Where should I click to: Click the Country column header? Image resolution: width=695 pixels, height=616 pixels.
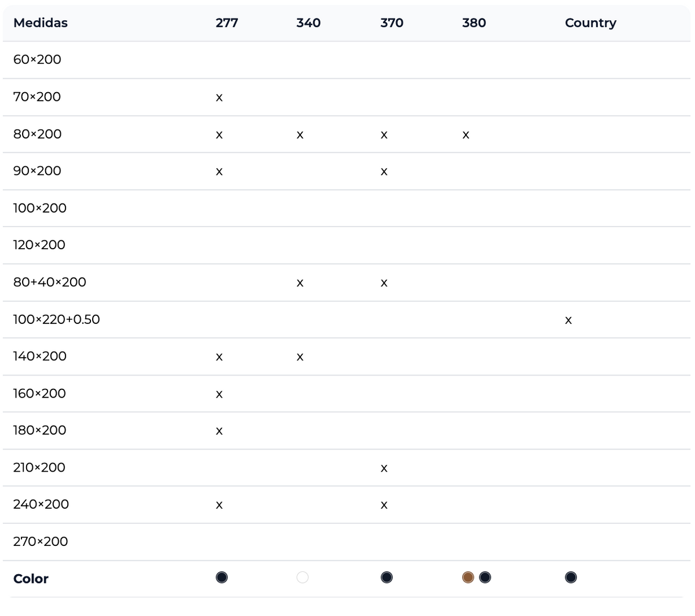coord(590,23)
